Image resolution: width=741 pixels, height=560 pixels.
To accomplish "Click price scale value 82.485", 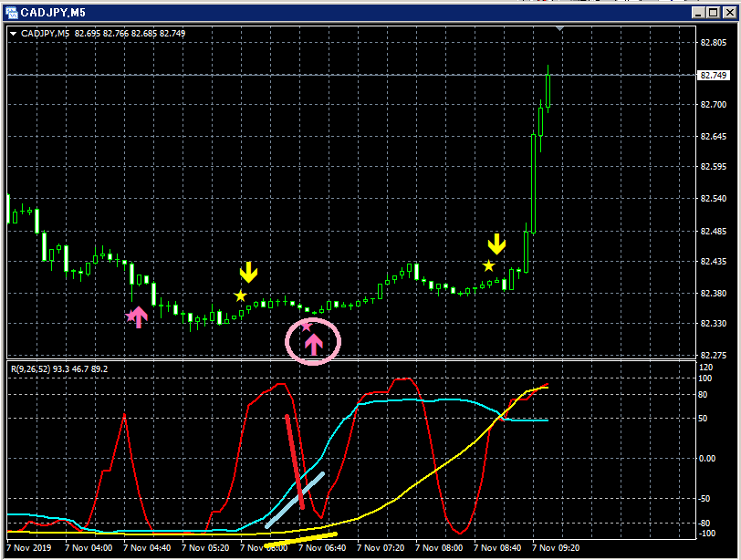I will [714, 232].
